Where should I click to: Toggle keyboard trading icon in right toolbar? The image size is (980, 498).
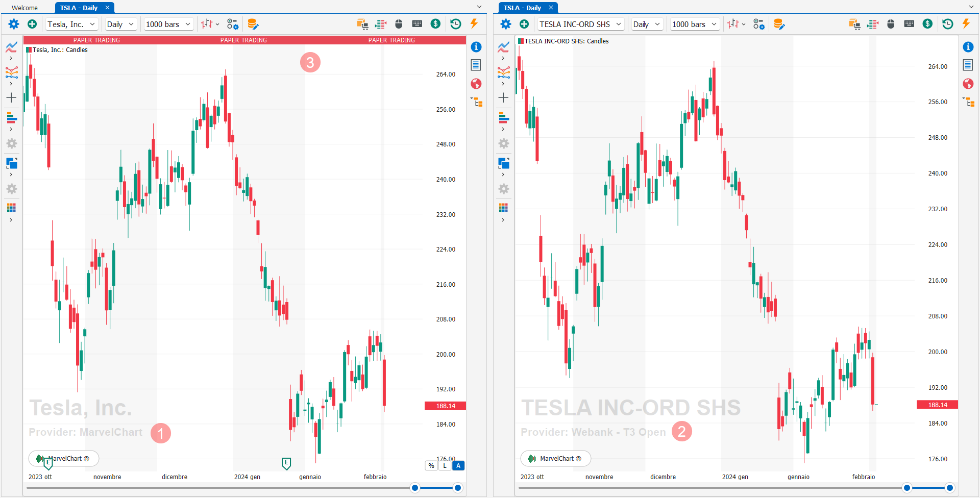[909, 23]
